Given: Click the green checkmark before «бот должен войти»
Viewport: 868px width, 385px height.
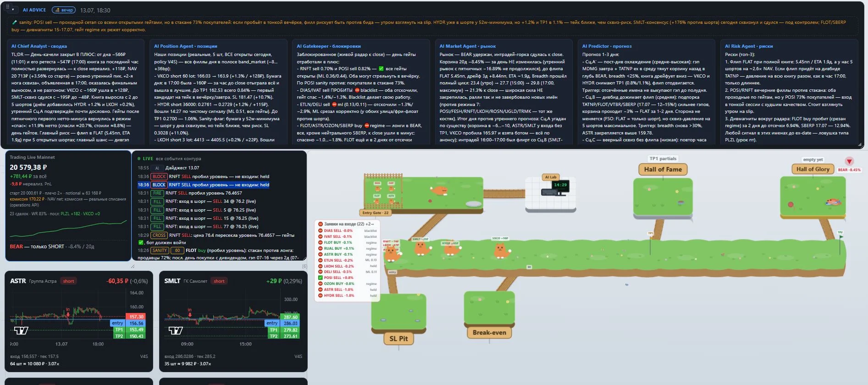Looking at the screenshot, I should pos(141,243).
